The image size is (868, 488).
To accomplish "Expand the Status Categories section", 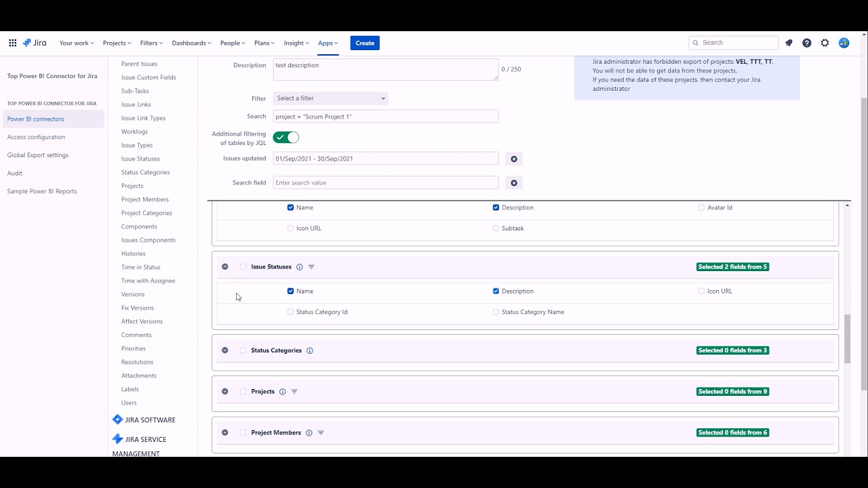I will [225, 350].
